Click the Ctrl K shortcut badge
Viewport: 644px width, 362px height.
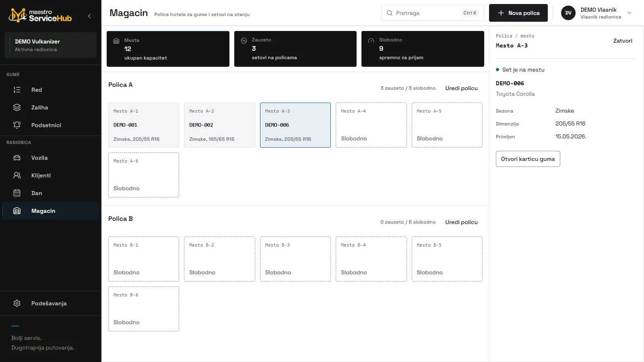tap(470, 13)
